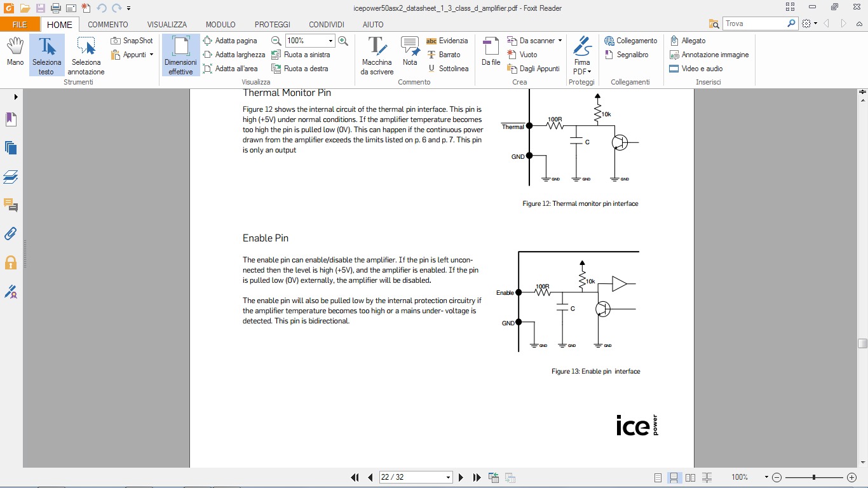Toggle Dimensioni effettive view mode
The image size is (868, 488).
pyautogui.click(x=180, y=55)
